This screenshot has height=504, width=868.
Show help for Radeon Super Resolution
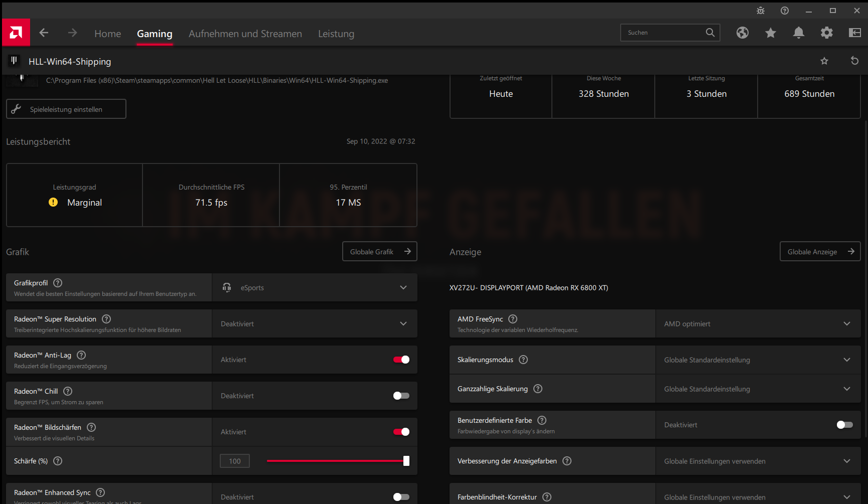pos(106,319)
